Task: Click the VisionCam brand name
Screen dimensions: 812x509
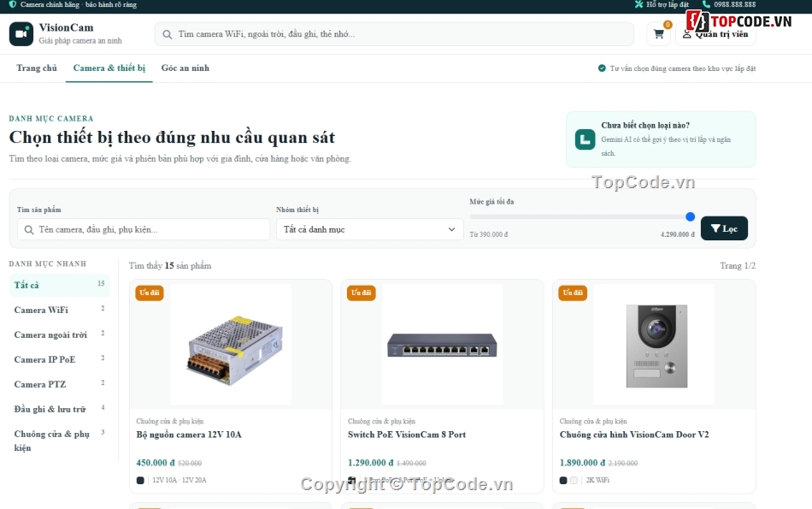Action: click(67, 27)
